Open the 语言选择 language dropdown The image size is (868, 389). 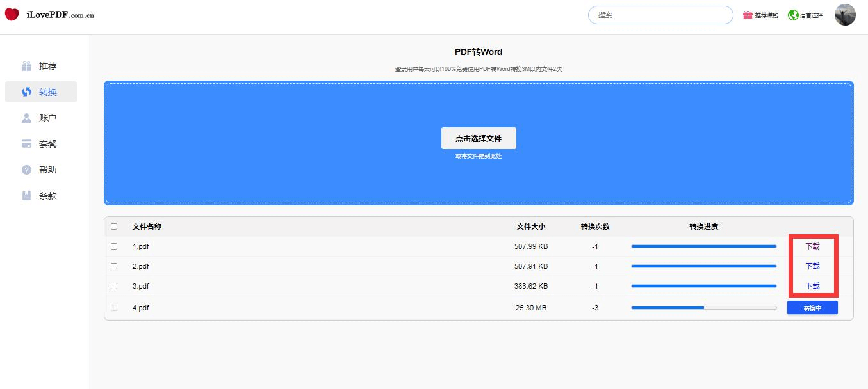click(811, 15)
